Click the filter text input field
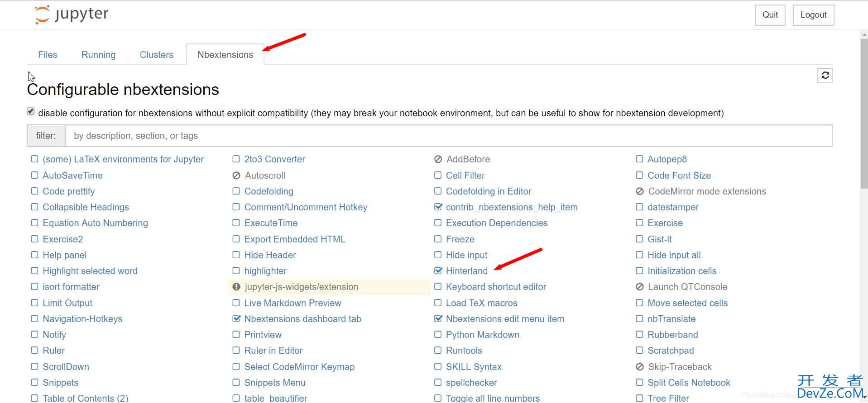This screenshot has height=403, width=868. 448,136
